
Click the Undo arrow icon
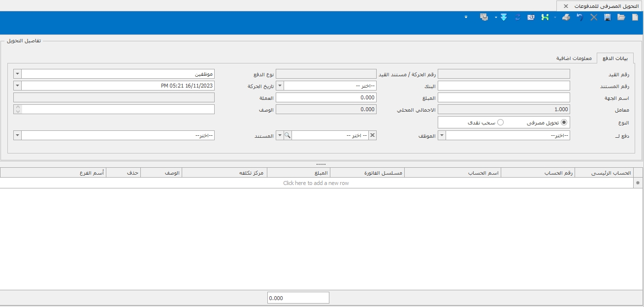click(580, 17)
